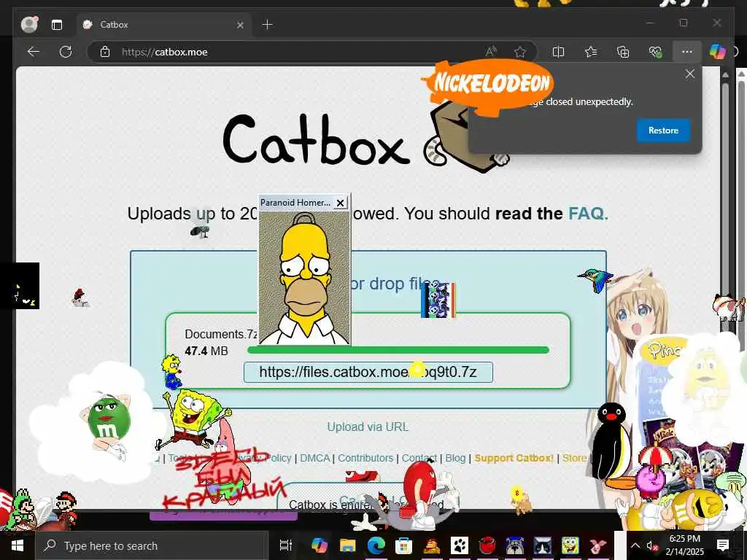
Task: Switch to Microsoft Edge on taskbar
Action: pos(376,545)
